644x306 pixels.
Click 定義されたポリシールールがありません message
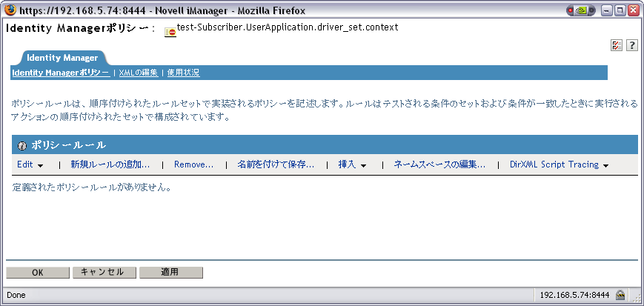click(x=92, y=187)
